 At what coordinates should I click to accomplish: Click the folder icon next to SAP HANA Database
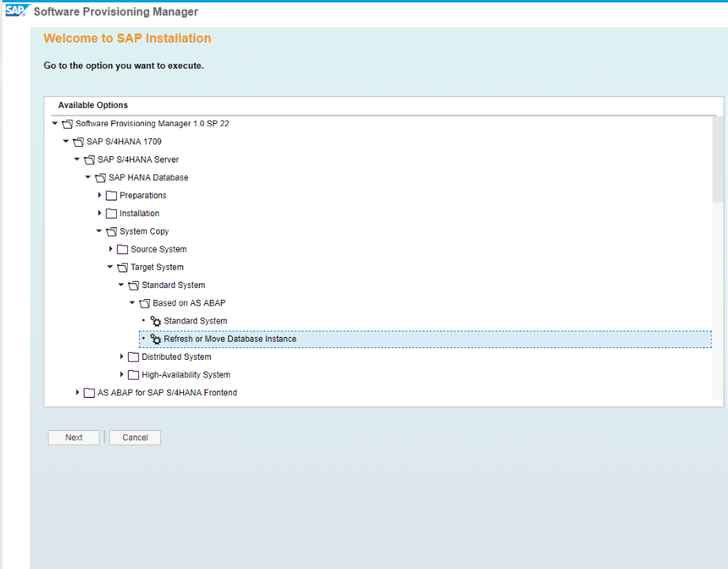(100, 177)
